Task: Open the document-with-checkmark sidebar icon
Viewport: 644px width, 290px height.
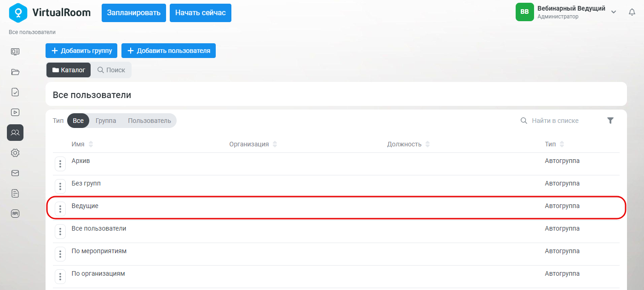Action: coord(15,92)
